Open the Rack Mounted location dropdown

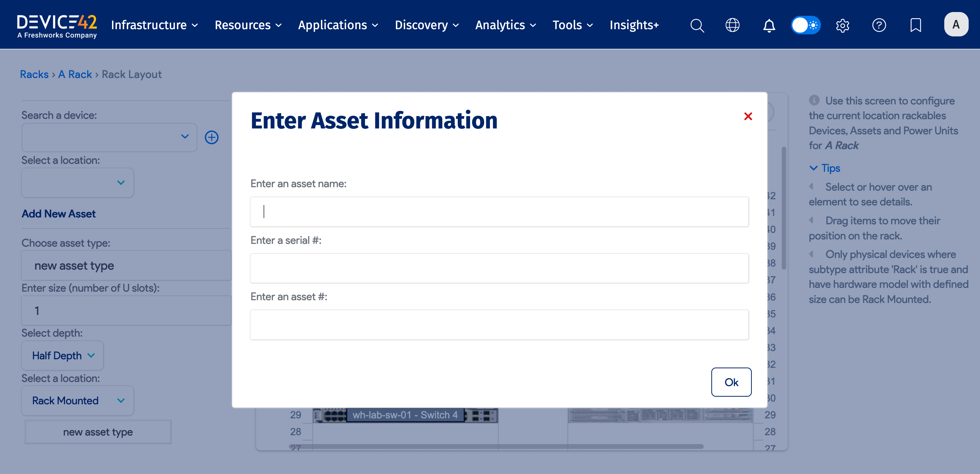point(78,400)
